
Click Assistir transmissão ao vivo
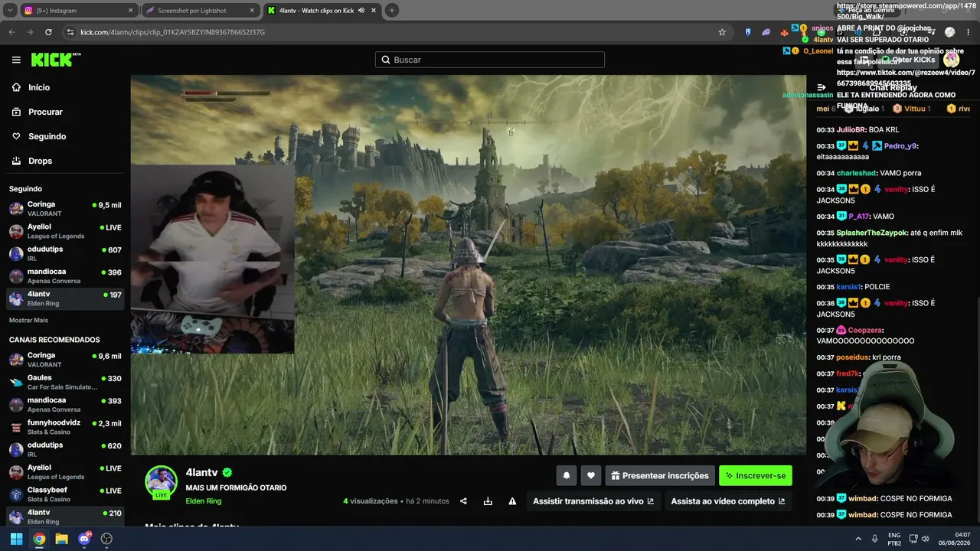coord(593,501)
